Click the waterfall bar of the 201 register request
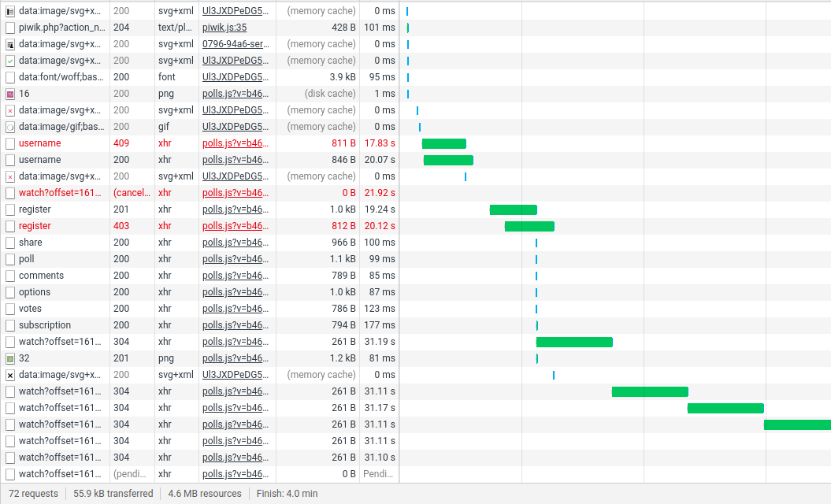This screenshot has width=831, height=504. [514, 209]
